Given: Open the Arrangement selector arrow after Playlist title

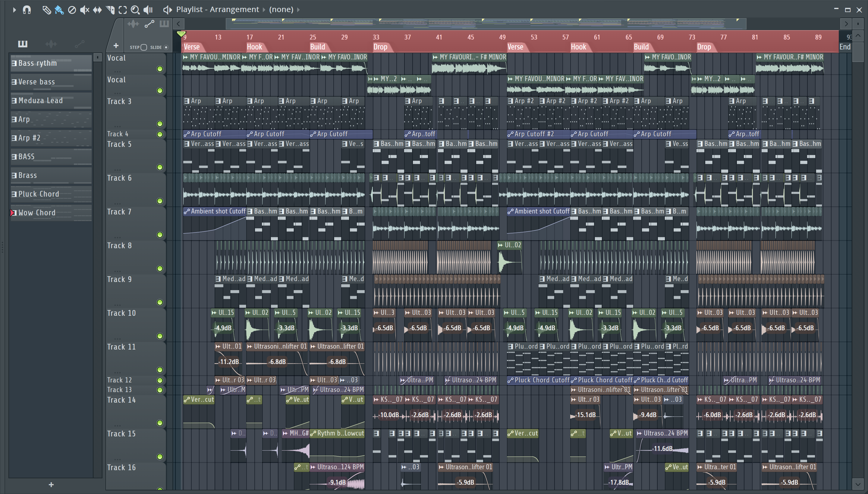Looking at the screenshot, I should click(x=264, y=10).
